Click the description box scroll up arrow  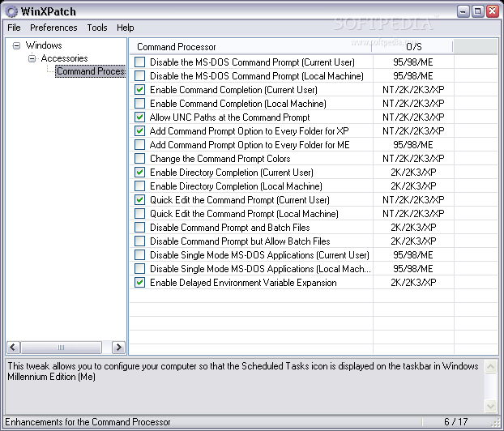coord(490,366)
